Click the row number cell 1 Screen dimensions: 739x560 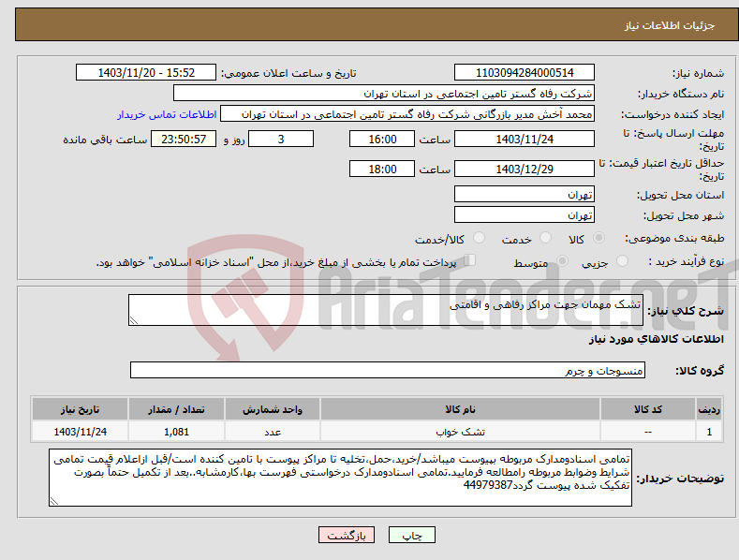click(x=709, y=432)
